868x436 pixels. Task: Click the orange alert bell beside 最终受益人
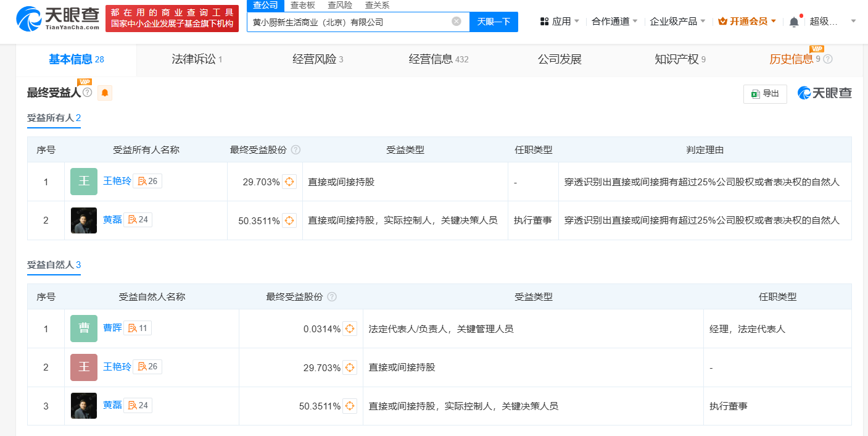tap(105, 93)
